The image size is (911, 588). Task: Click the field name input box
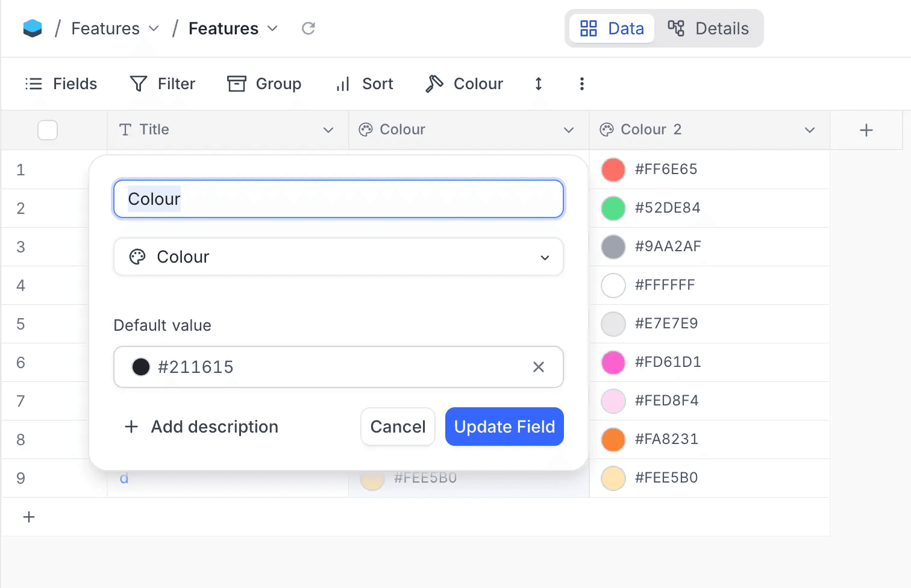pos(338,199)
